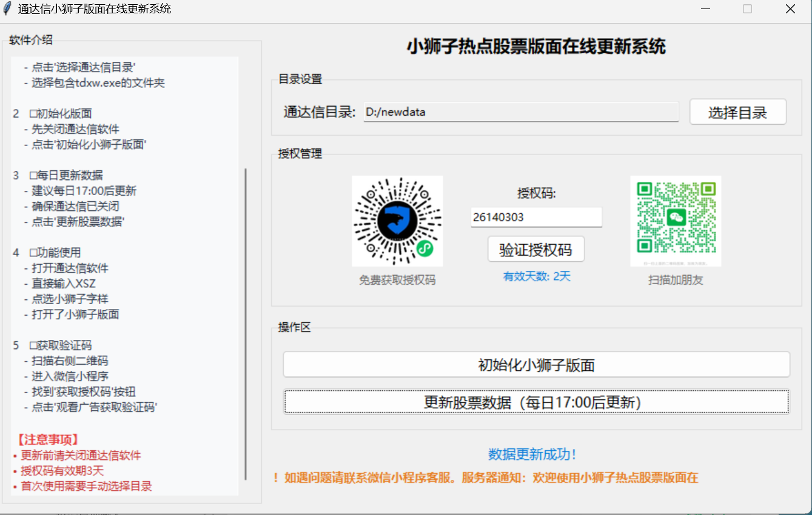Click the 有效天数: 2天 status text

(x=537, y=276)
